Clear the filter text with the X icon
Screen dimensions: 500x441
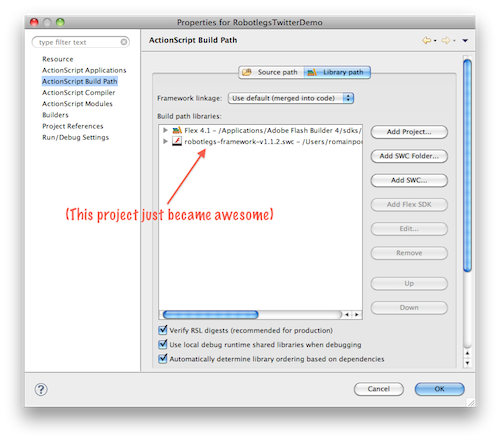click(124, 42)
